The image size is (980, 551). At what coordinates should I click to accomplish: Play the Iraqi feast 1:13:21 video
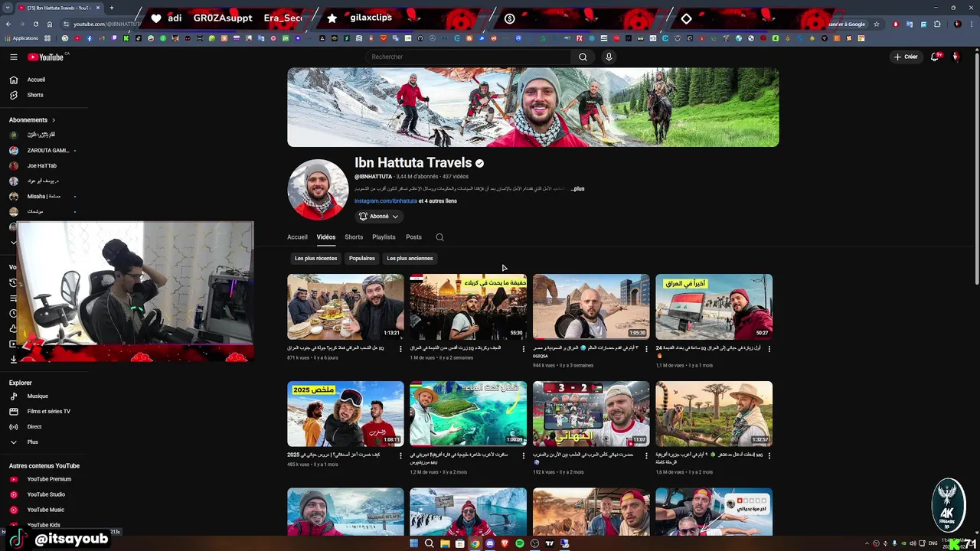click(x=345, y=307)
